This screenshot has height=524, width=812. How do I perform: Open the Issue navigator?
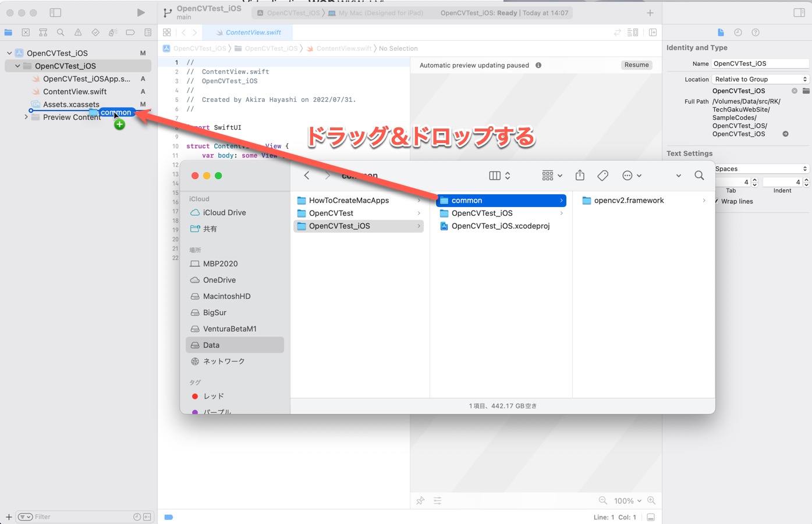coord(78,33)
